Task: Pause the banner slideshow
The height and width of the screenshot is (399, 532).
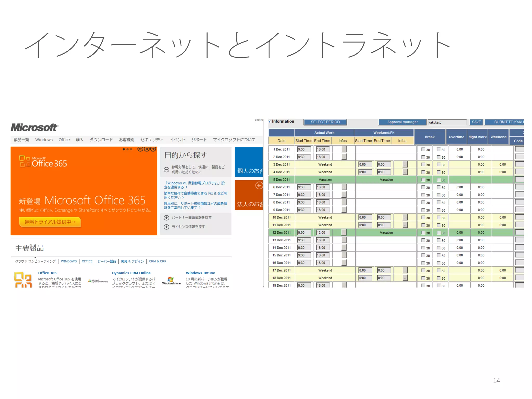Action: click(x=147, y=149)
